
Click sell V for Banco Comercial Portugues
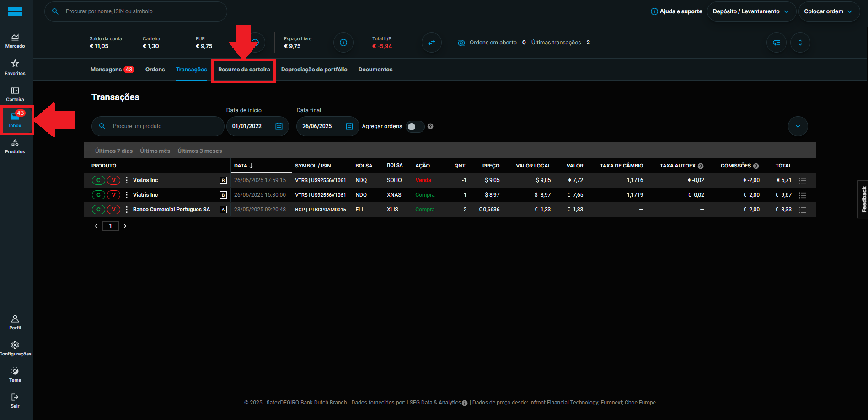click(x=114, y=210)
